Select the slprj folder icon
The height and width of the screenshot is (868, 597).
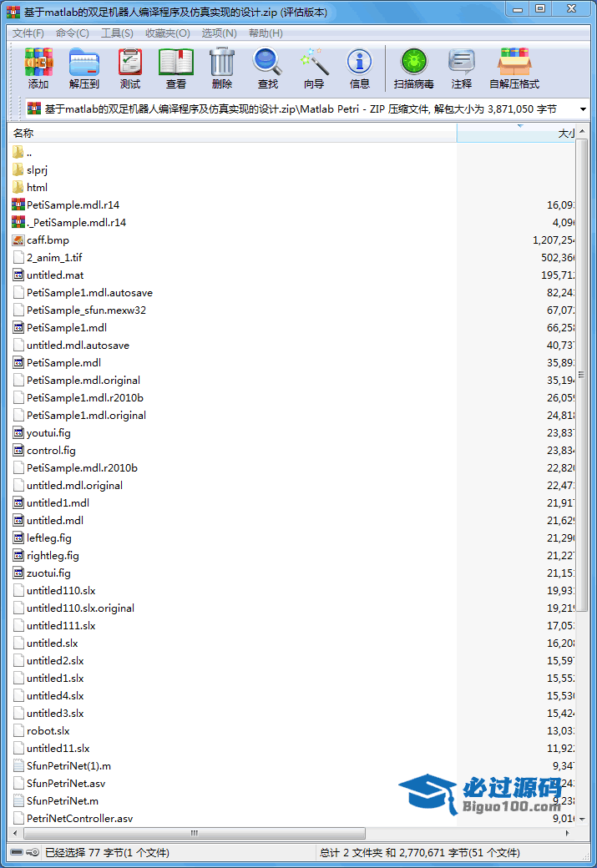[x=18, y=170]
